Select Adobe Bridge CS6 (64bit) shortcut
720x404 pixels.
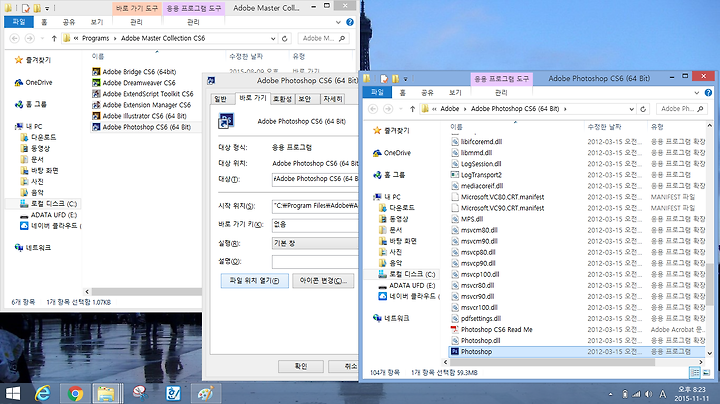click(x=139, y=72)
